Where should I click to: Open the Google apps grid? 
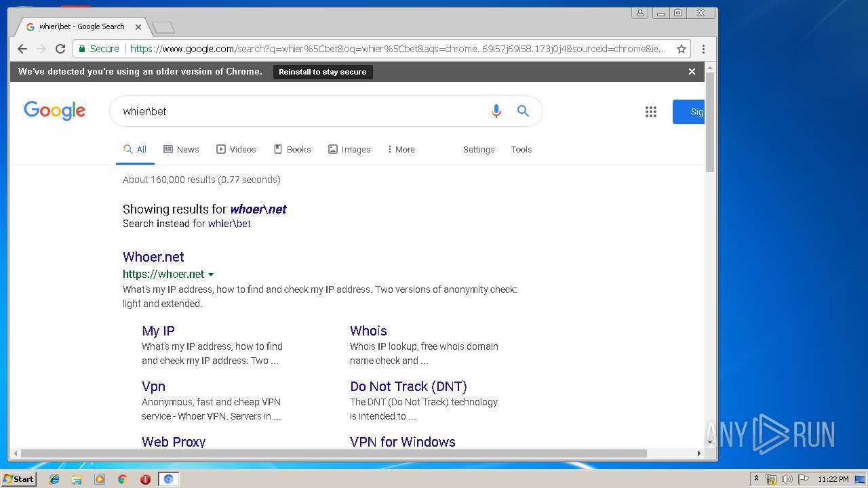coord(651,112)
